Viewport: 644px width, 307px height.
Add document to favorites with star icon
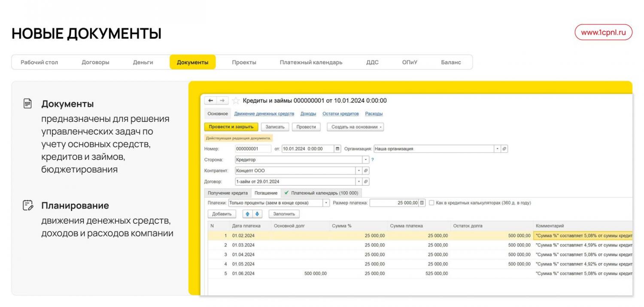tap(235, 101)
